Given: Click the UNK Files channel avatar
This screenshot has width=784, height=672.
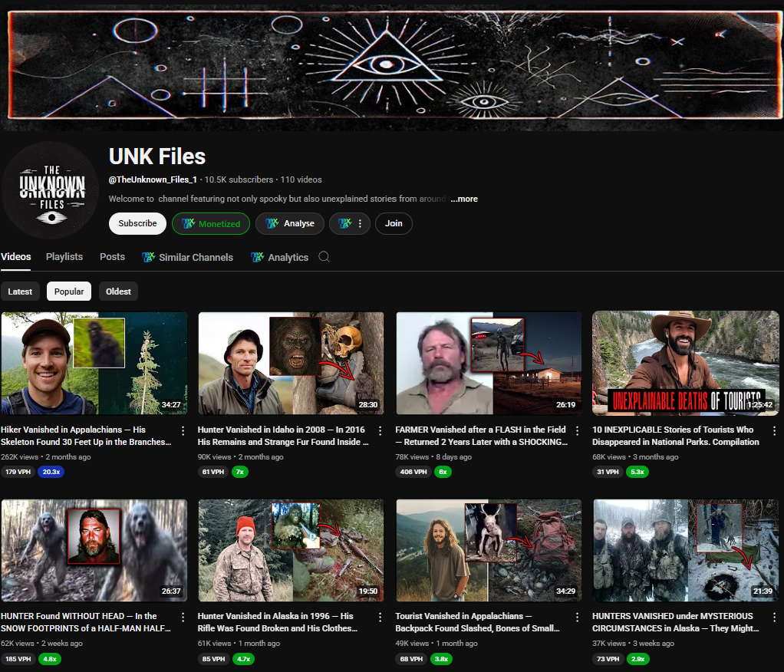Looking at the screenshot, I should click(x=50, y=191).
